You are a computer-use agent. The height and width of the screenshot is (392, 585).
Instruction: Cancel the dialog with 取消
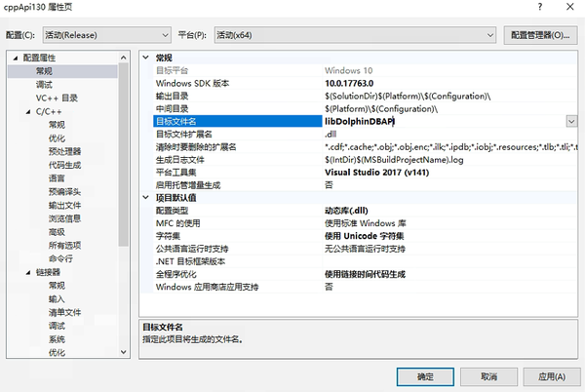pyautogui.click(x=488, y=376)
